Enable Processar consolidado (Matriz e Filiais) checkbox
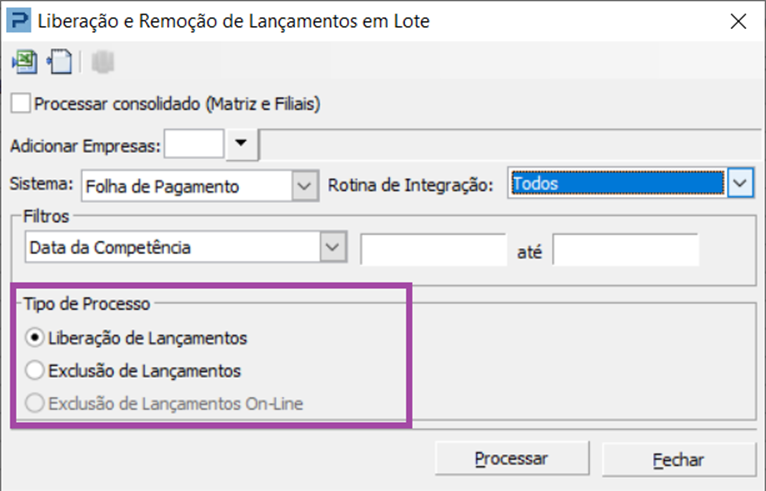Image resolution: width=766 pixels, height=491 pixels. [x=21, y=104]
